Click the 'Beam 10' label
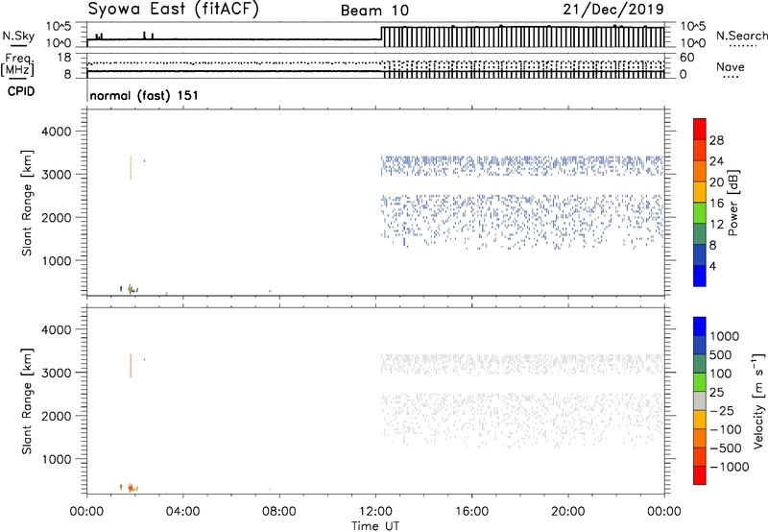Viewport: 768px width, 532px height. click(x=374, y=11)
